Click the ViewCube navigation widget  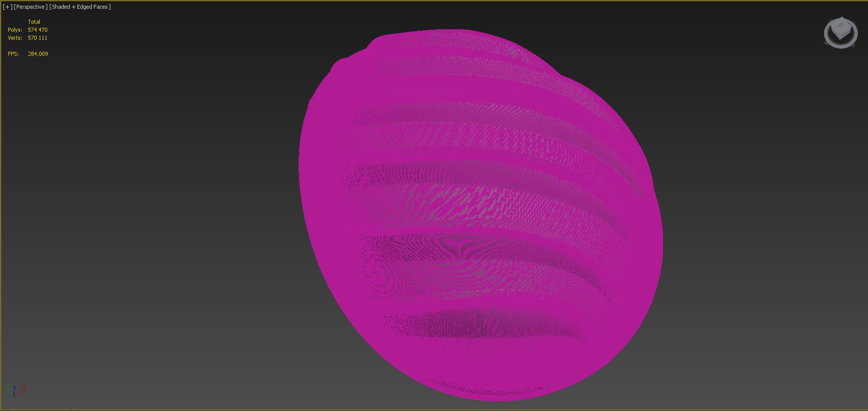pos(840,33)
